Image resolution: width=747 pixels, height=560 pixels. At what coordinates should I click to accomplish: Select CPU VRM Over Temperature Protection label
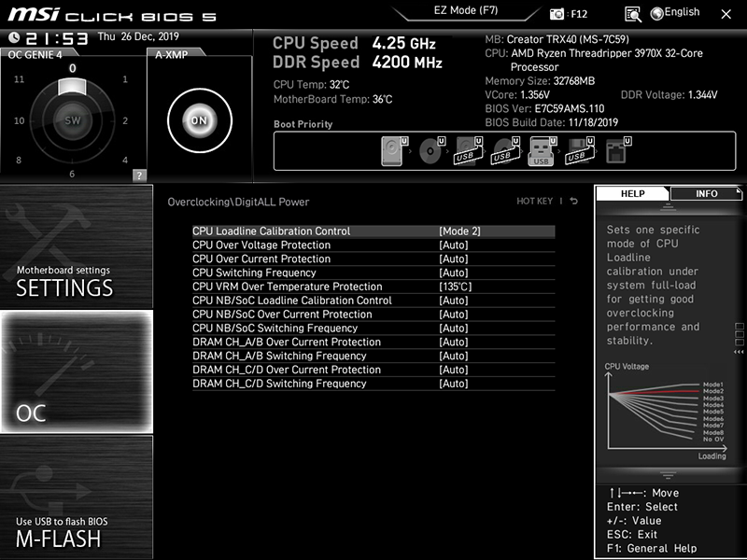coord(288,287)
